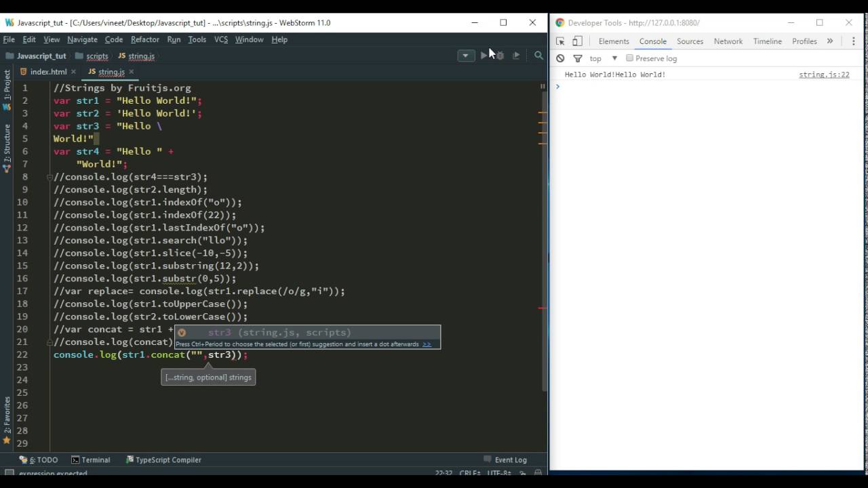Click the Debug bug icon in WebStorm

click(500, 56)
